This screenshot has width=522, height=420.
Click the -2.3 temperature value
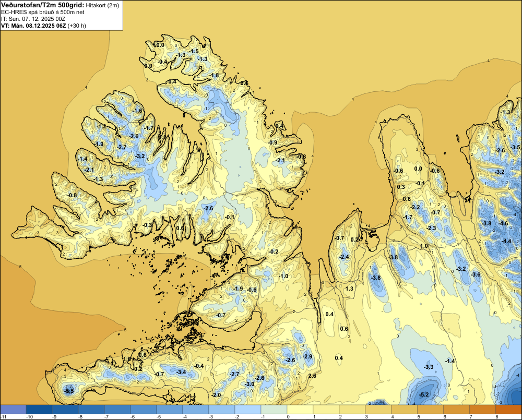432,229
